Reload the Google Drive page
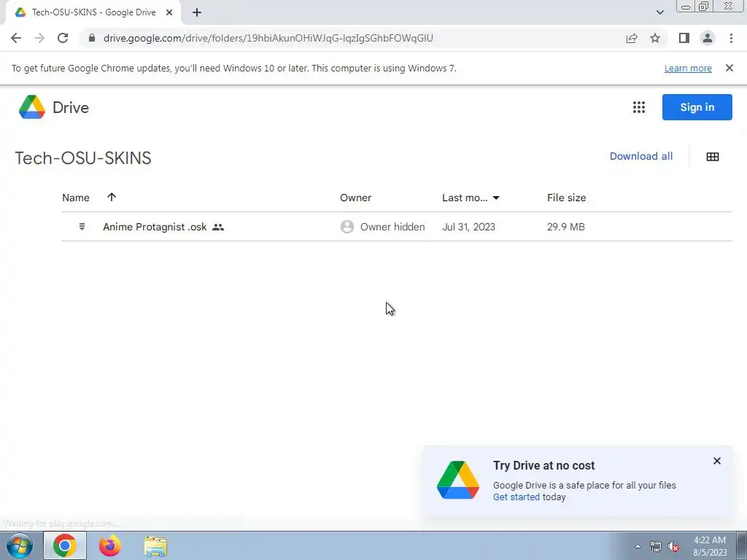Screen dimensions: 747x560 (x=63, y=38)
